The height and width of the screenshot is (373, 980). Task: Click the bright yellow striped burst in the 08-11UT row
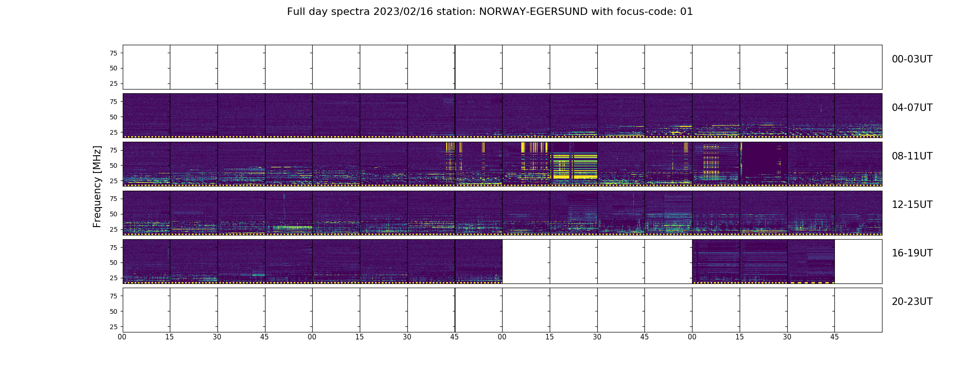click(x=574, y=166)
